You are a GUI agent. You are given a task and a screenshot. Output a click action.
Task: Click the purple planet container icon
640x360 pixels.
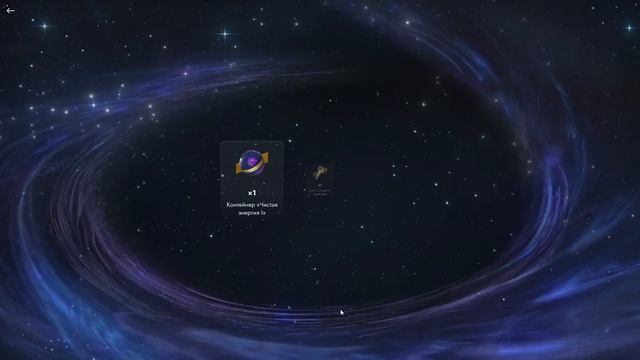[x=252, y=162]
